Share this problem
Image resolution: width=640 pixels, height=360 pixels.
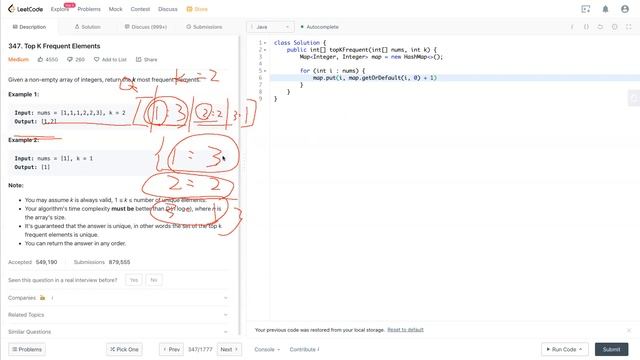tap(146, 60)
